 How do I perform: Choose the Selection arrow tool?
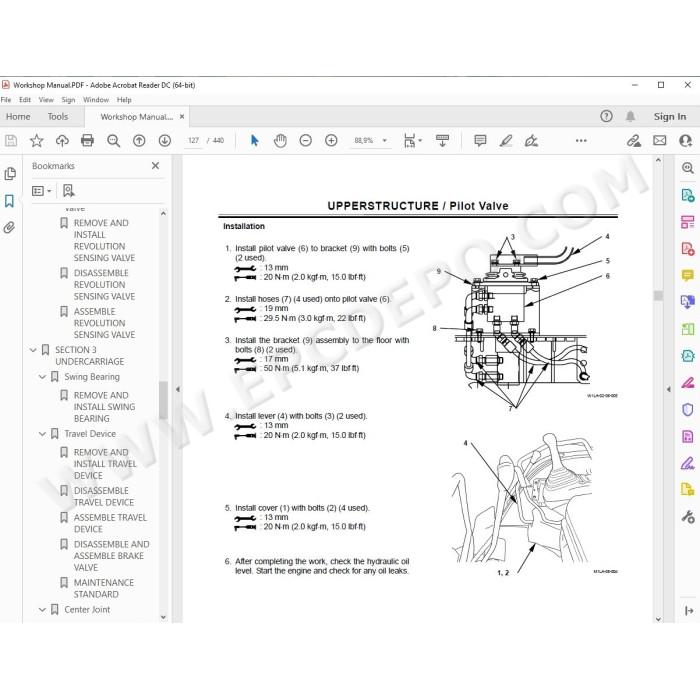254,141
